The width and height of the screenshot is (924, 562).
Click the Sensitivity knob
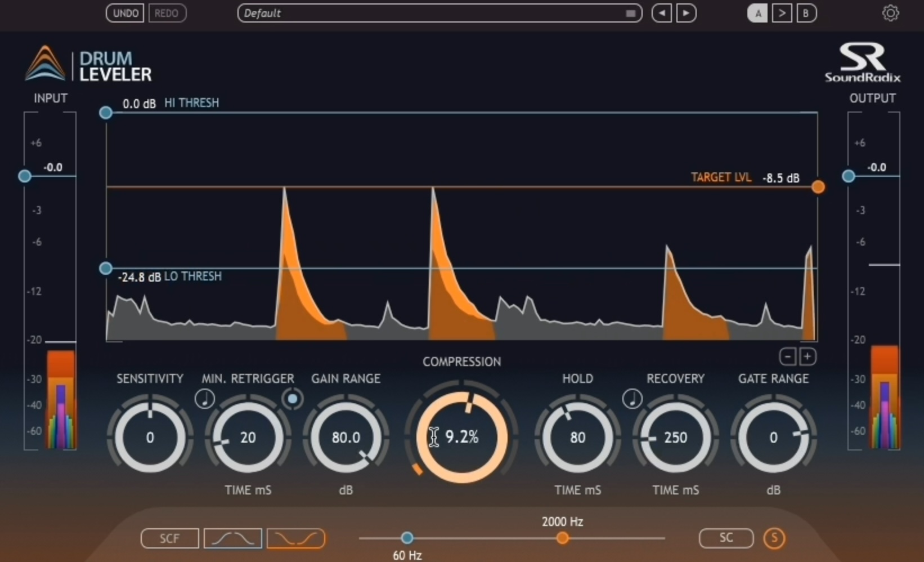tap(150, 437)
